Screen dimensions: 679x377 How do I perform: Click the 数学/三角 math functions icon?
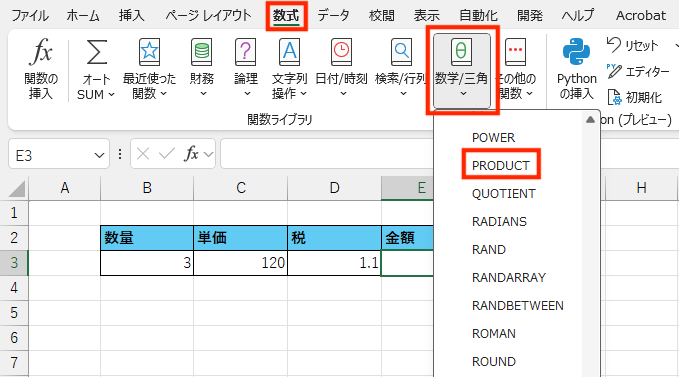point(462,52)
